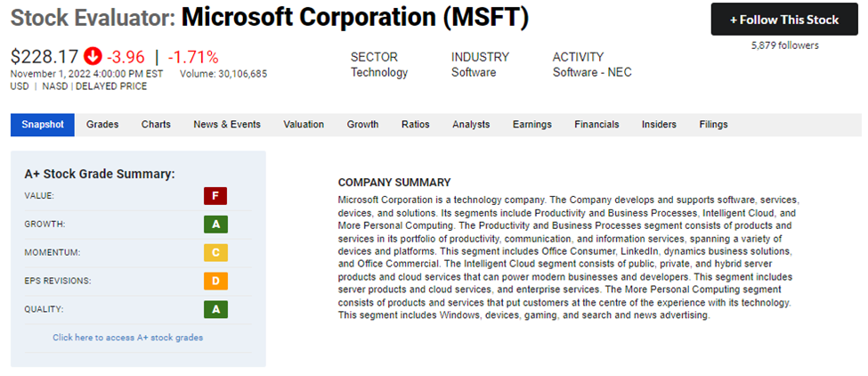This screenshot has width=868, height=376.
Task: Click the green A quality grade badge
Action: pyautogui.click(x=215, y=309)
